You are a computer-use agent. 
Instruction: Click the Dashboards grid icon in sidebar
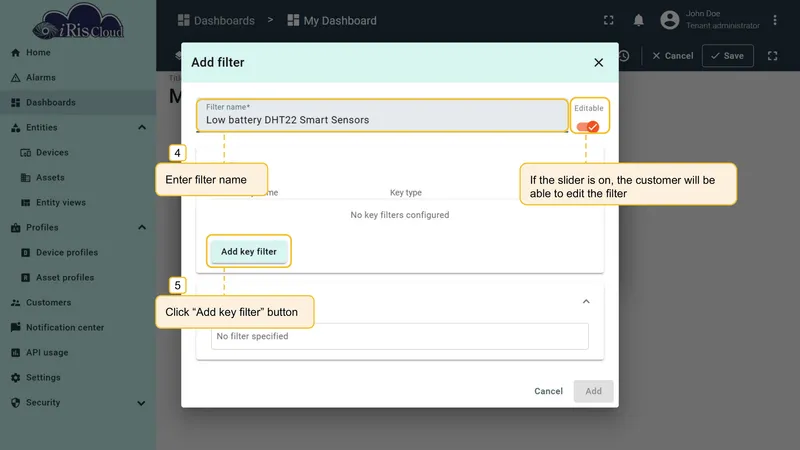(x=15, y=103)
